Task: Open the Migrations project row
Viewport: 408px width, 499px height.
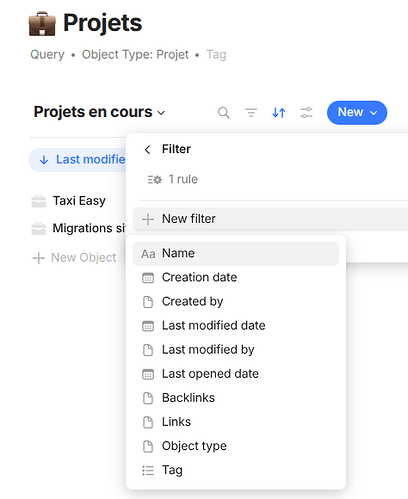Action: (x=89, y=229)
